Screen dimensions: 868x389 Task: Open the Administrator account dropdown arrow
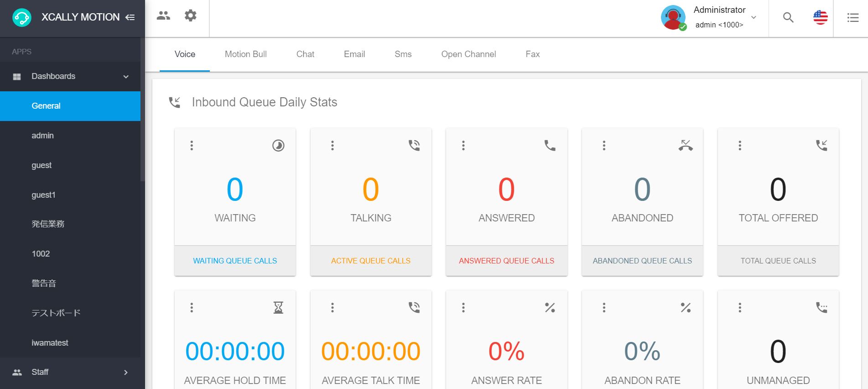[x=754, y=17]
